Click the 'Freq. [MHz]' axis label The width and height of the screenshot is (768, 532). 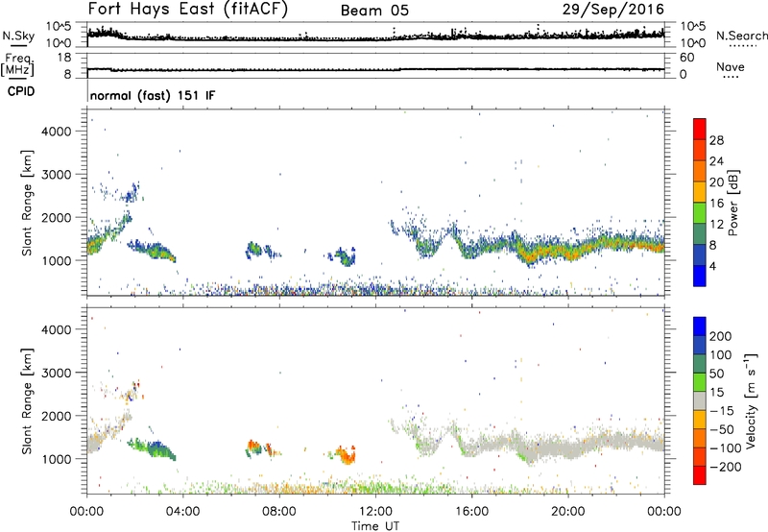tap(17, 64)
